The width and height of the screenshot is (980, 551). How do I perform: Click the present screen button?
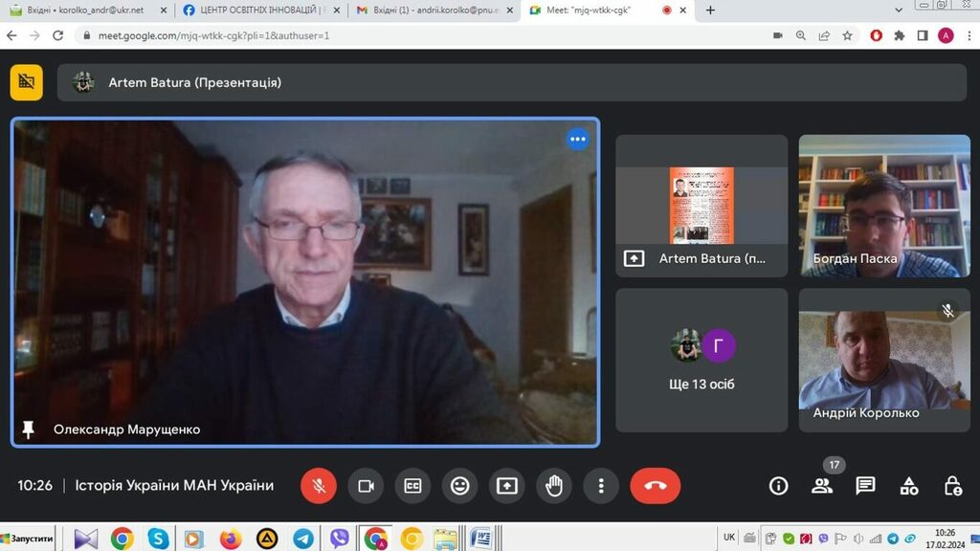(506, 486)
